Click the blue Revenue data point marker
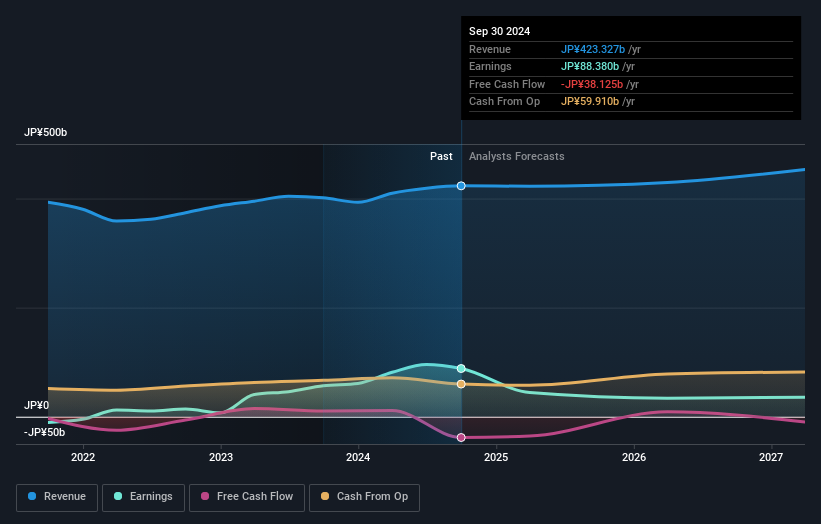This screenshot has width=821, height=524. pos(461,186)
